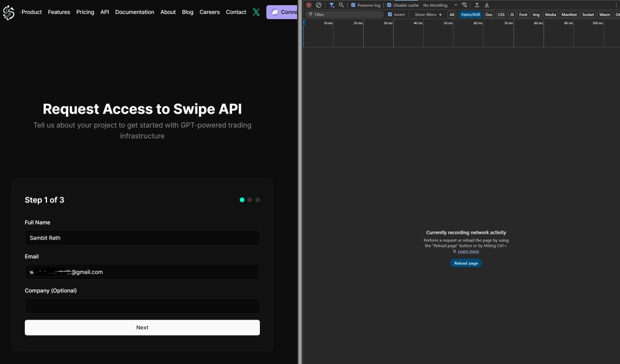Select the All request type filter

[452, 14]
